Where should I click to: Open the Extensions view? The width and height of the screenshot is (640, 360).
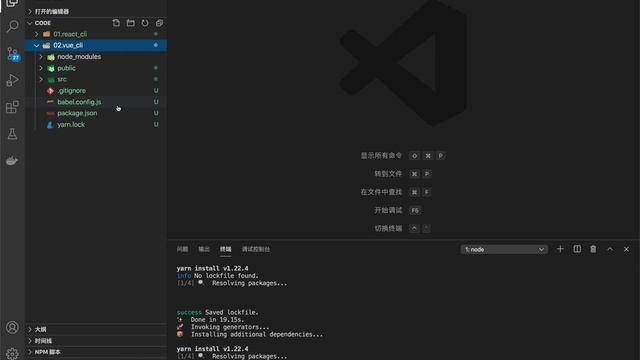[13, 107]
